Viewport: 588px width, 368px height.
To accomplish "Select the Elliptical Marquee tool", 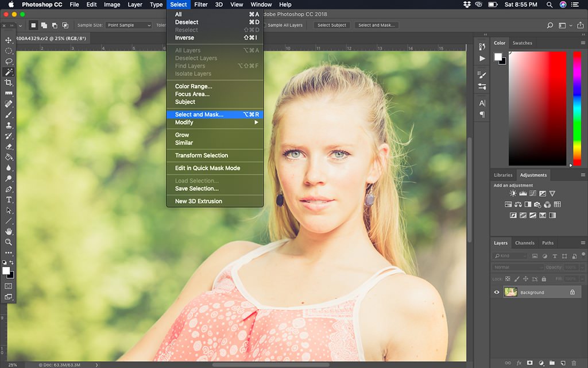I will click(x=9, y=51).
